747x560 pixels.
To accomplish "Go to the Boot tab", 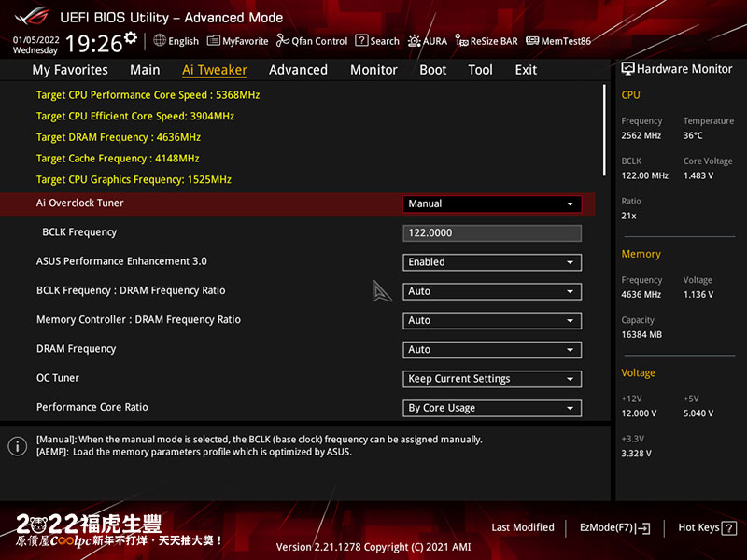I will click(x=432, y=70).
